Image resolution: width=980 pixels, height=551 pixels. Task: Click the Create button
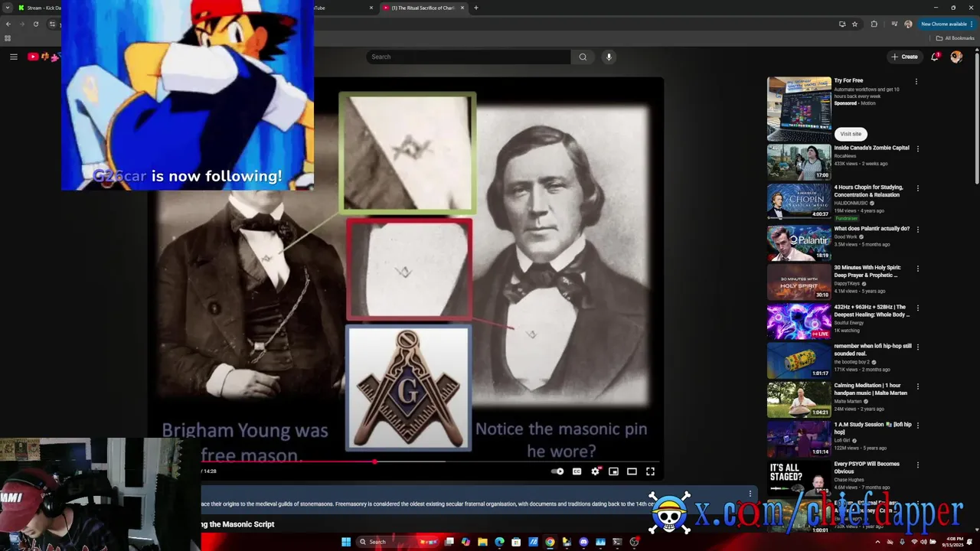tap(904, 57)
